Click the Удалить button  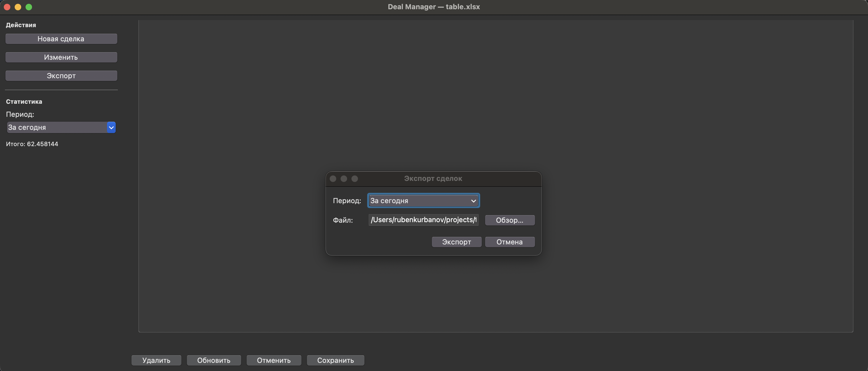pyautogui.click(x=156, y=360)
